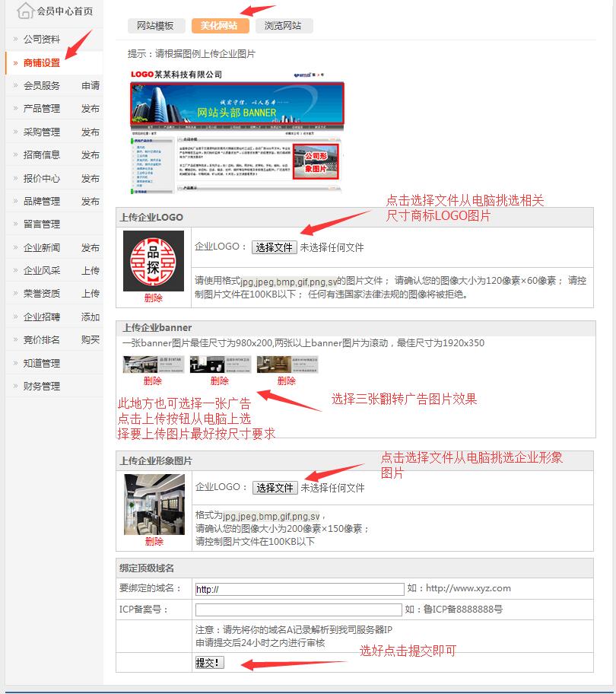
Task: Click 发布 link next to 产品管理
Action: (90, 109)
